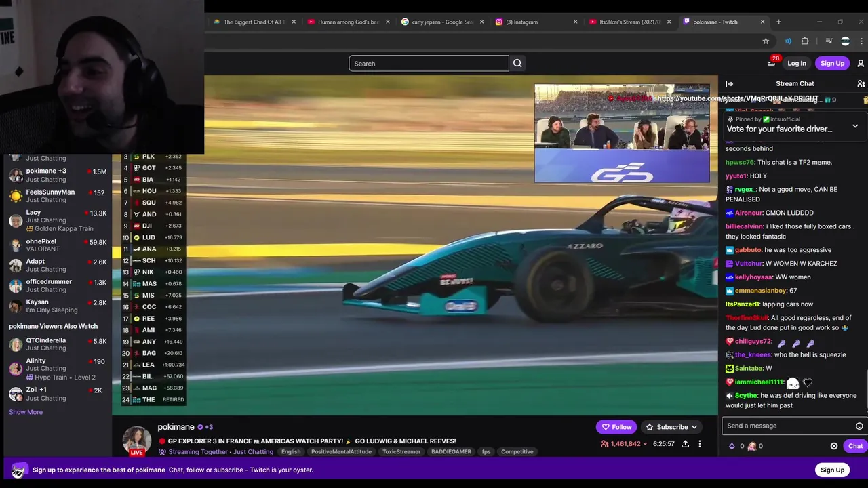Open the Just Chatting category link
The height and width of the screenshot is (488, 868).
point(253,452)
